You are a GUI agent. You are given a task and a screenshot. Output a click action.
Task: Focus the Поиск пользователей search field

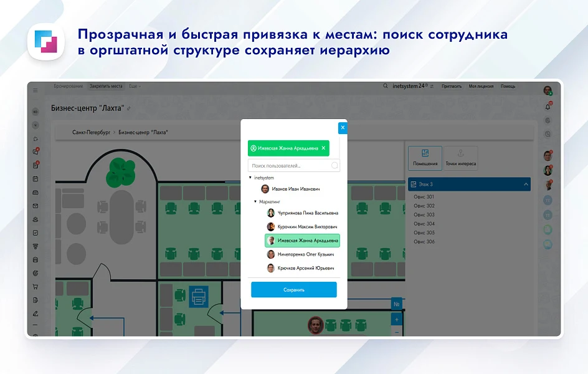coord(293,165)
